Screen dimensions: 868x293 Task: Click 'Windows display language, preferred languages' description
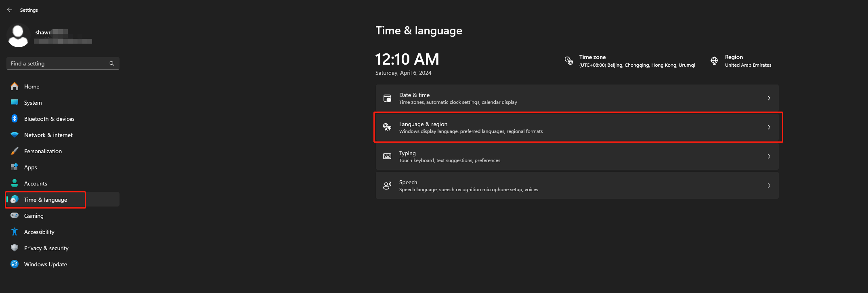[x=471, y=131]
